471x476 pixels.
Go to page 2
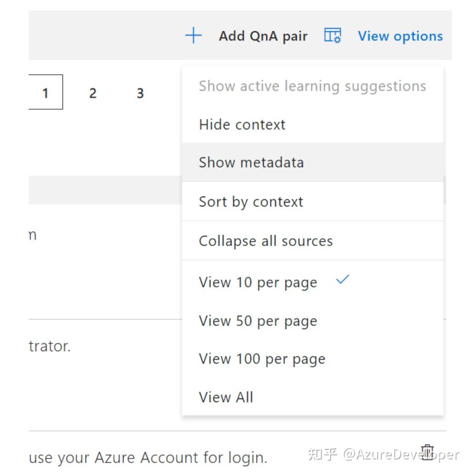pyautogui.click(x=93, y=93)
